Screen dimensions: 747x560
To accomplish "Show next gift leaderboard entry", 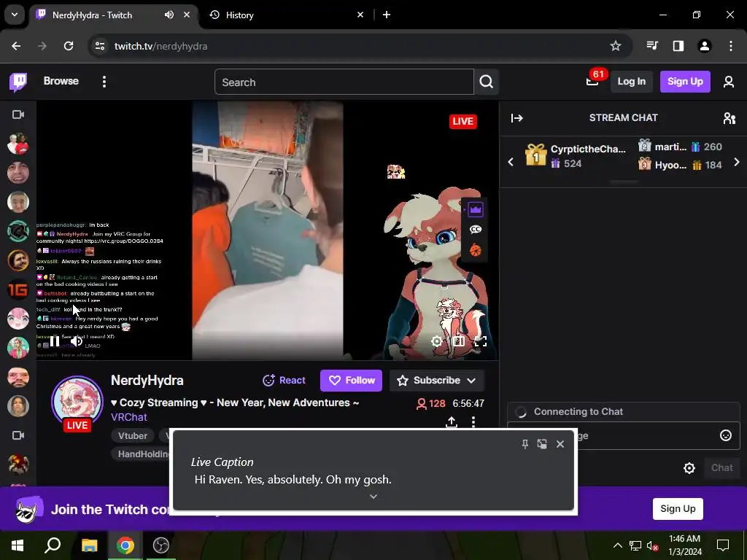I will click(737, 162).
